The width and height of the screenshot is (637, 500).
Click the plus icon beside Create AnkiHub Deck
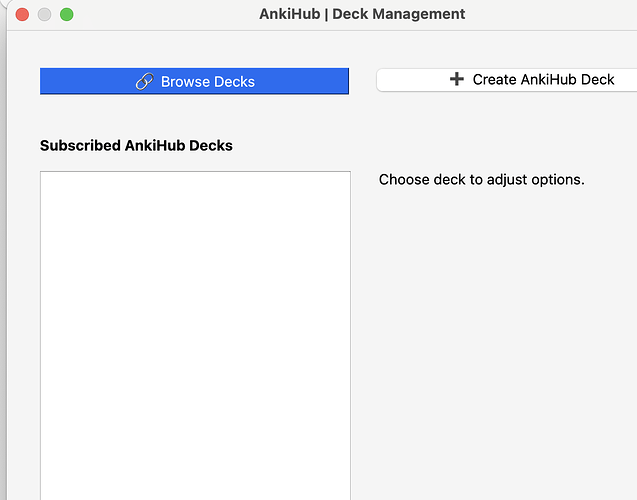[457, 79]
